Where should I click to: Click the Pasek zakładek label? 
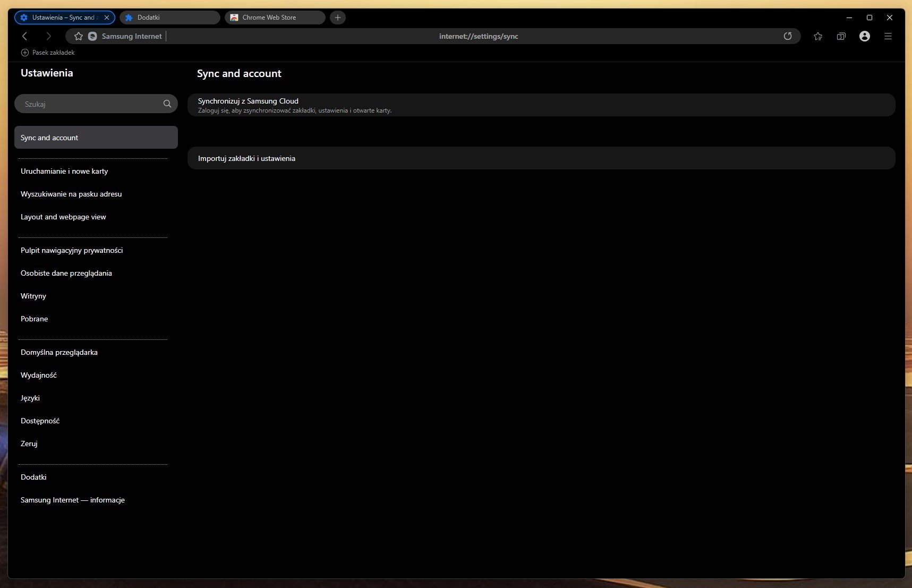53,53
